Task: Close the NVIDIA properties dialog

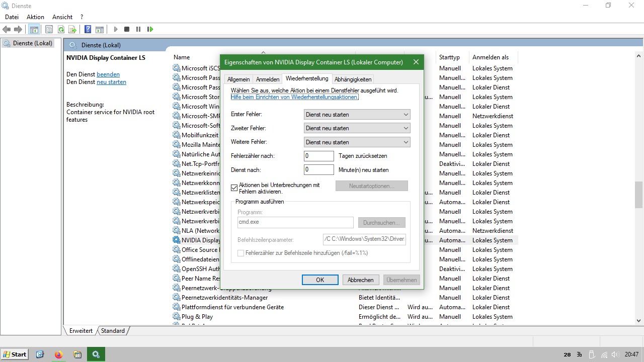Action: tap(416, 62)
